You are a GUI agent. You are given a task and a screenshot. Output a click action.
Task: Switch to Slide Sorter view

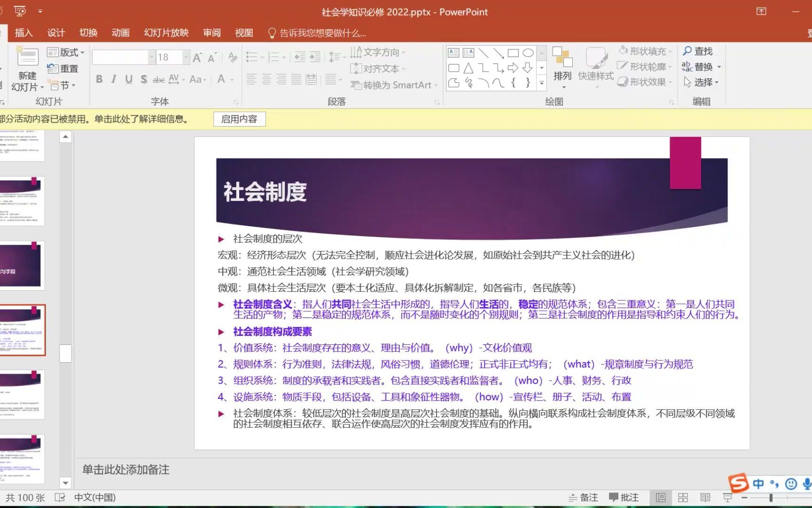pos(683,498)
